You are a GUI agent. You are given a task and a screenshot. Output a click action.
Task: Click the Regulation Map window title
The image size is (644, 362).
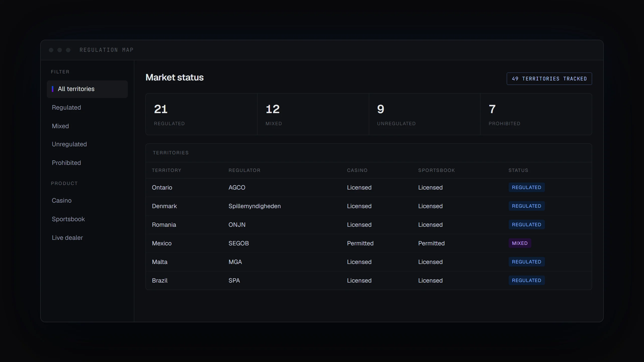tap(106, 50)
